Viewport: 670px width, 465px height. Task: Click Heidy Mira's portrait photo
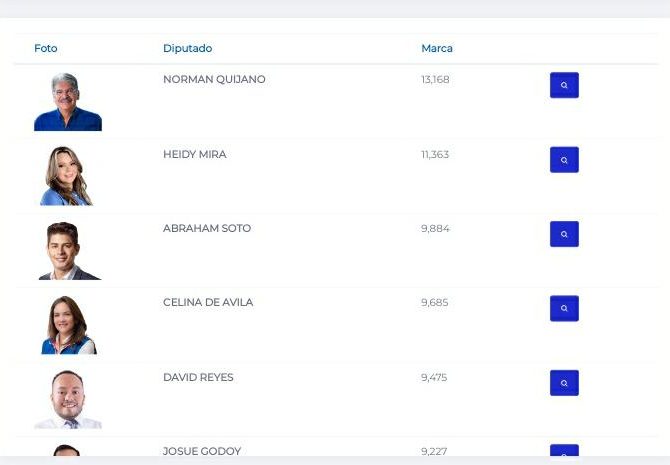(66, 176)
